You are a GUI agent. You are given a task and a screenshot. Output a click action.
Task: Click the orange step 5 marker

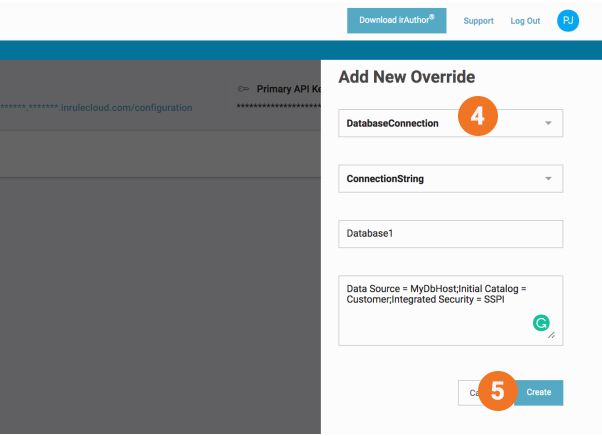click(497, 391)
